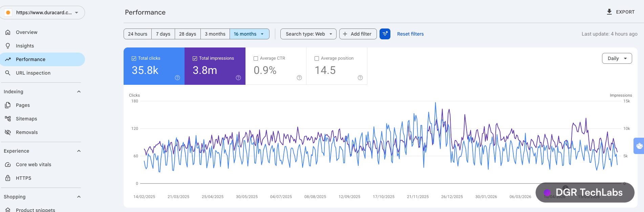This screenshot has height=212, width=644.
Task: Click the Last update: 4 hours ago text
Action: point(609,34)
